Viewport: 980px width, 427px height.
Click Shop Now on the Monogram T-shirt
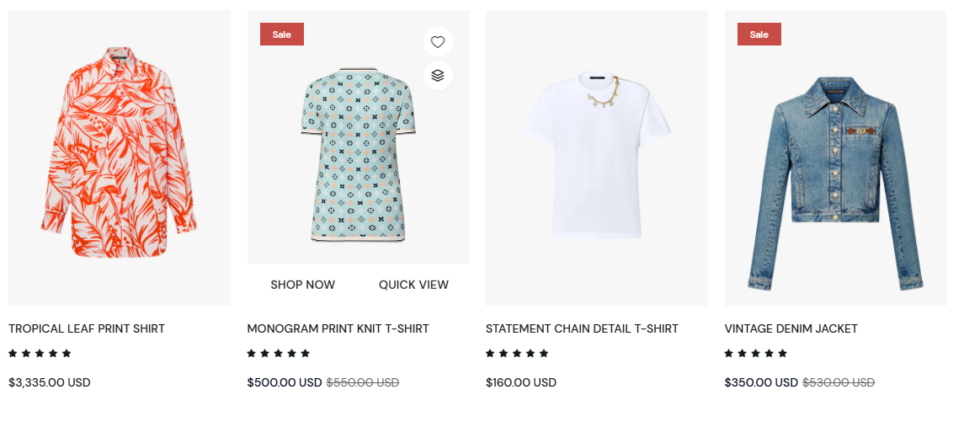pyautogui.click(x=303, y=285)
